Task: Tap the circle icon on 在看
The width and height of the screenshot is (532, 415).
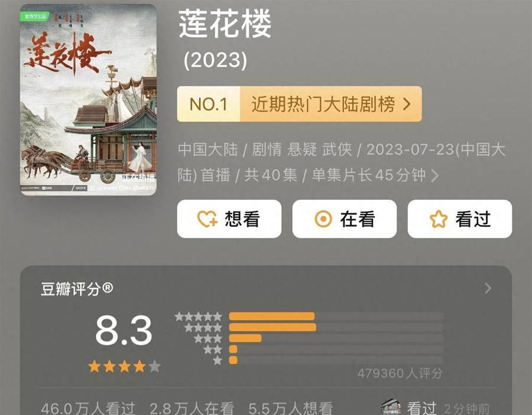Action: tap(323, 219)
